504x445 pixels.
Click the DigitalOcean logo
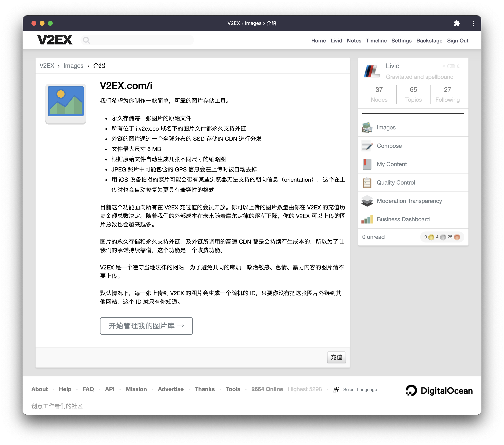click(x=439, y=390)
